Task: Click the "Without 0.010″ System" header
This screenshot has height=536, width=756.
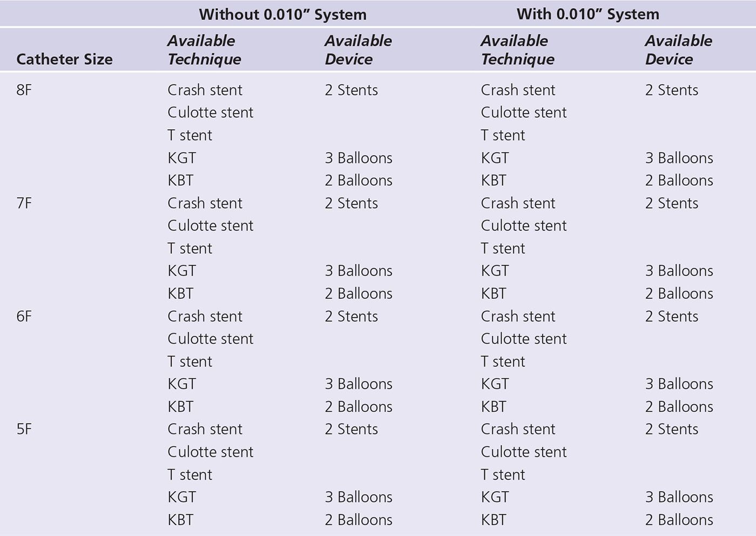Action: point(282,15)
